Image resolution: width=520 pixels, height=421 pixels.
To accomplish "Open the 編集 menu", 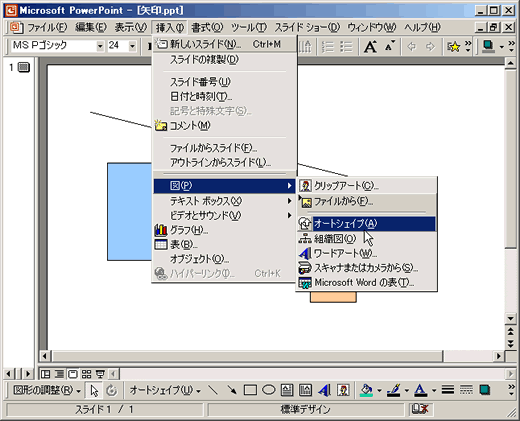I will tap(91, 27).
